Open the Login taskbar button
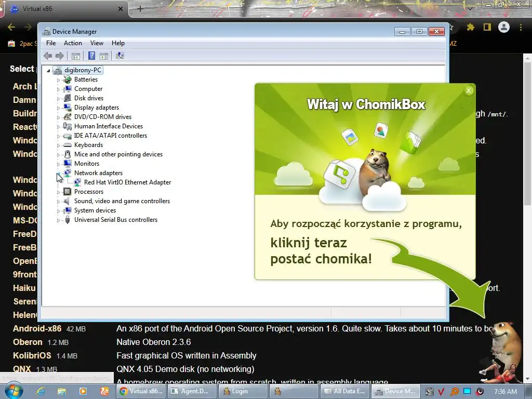The height and width of the screenshot is (399, 532). click(243, 391)
